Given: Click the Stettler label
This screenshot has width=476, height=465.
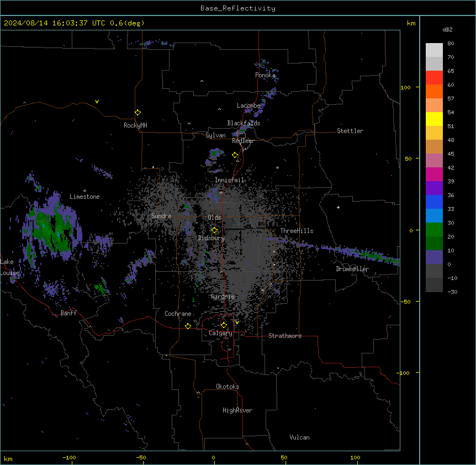Looking at the screenshot, I should [x=350, y=131].
